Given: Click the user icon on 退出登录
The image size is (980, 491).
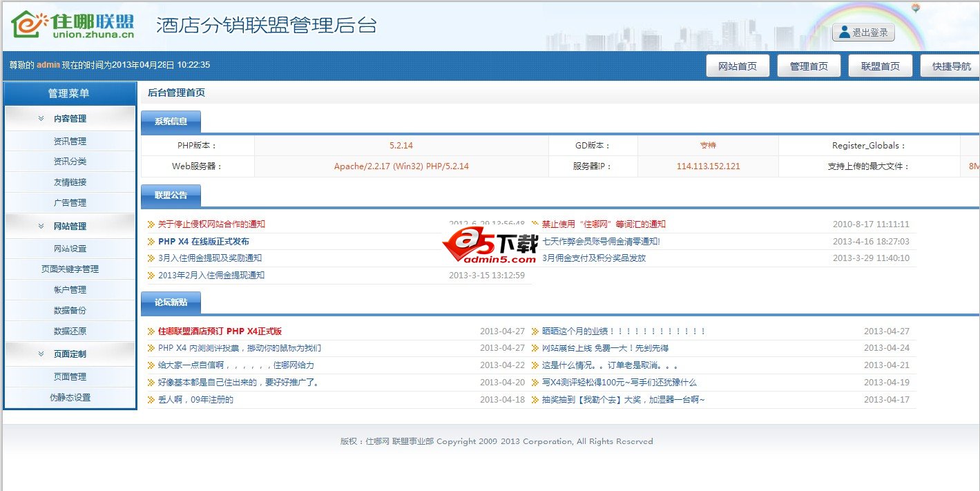Looking at the screenshot, I should pos(845,32).
